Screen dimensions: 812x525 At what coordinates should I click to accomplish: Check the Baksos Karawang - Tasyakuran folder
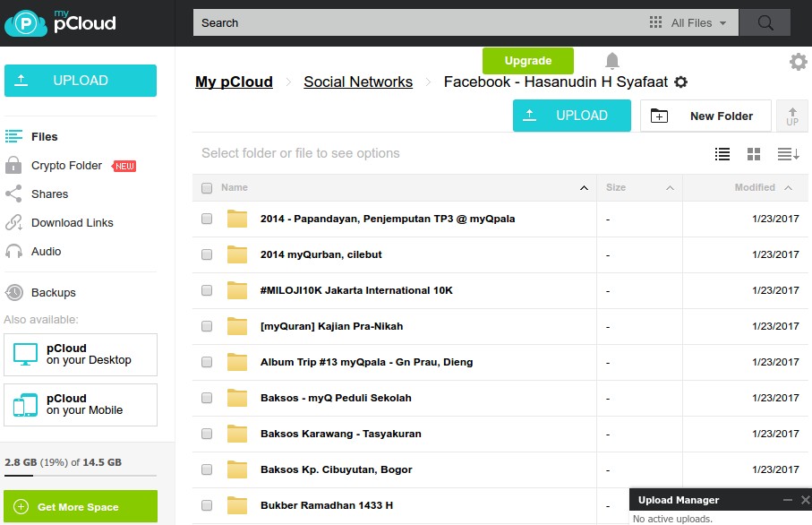click(207, 434)
